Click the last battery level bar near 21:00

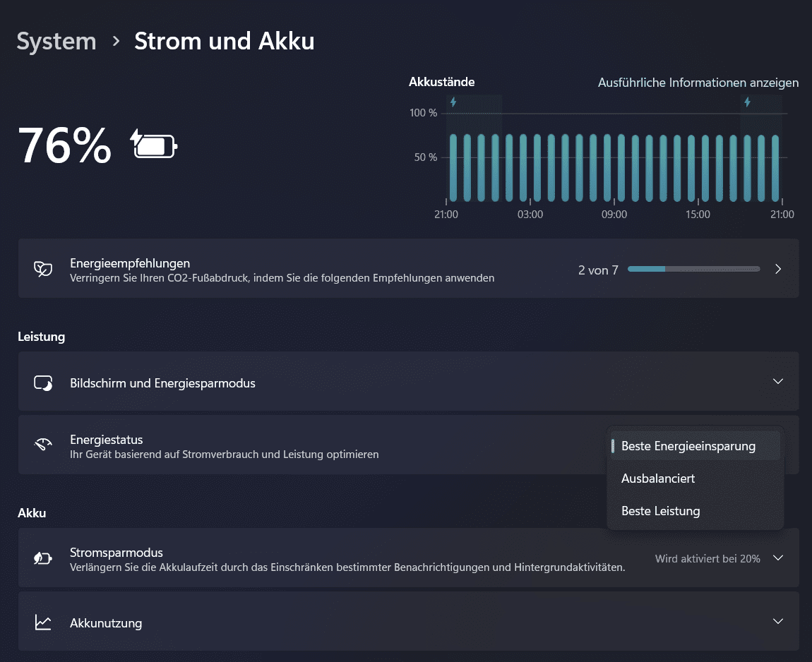click(775, 168)
